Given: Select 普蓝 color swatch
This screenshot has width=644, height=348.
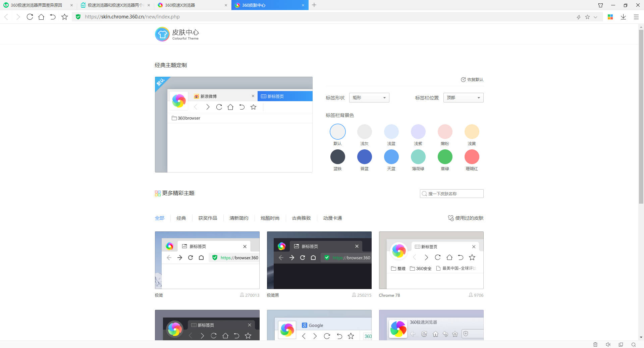Looking at the screenshot, I should [365, 157].
